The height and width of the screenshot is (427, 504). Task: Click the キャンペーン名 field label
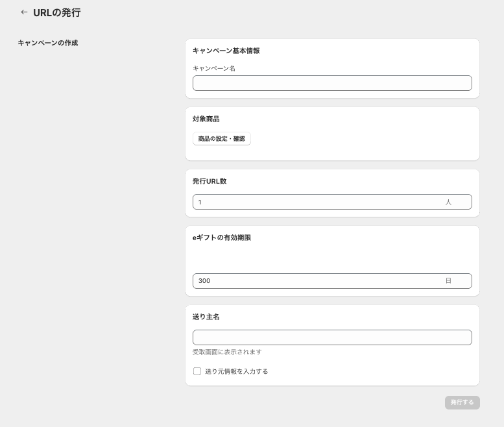tap(214, 68)
